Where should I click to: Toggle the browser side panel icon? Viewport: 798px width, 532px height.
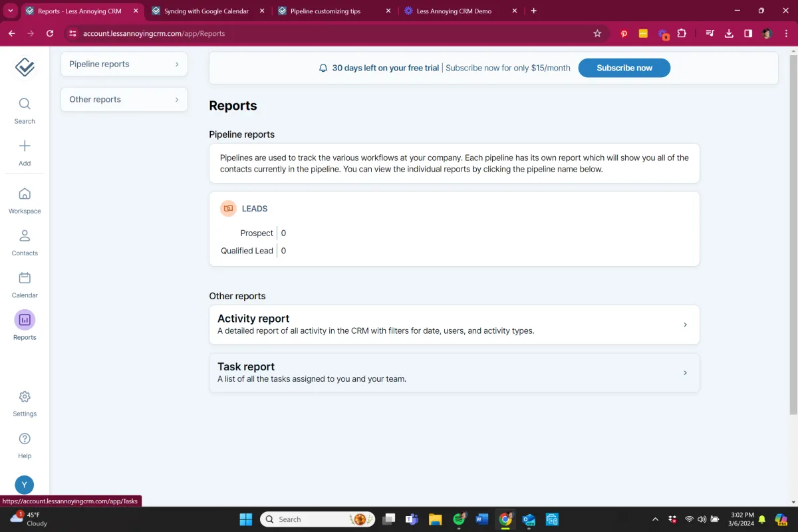[748, 33]
